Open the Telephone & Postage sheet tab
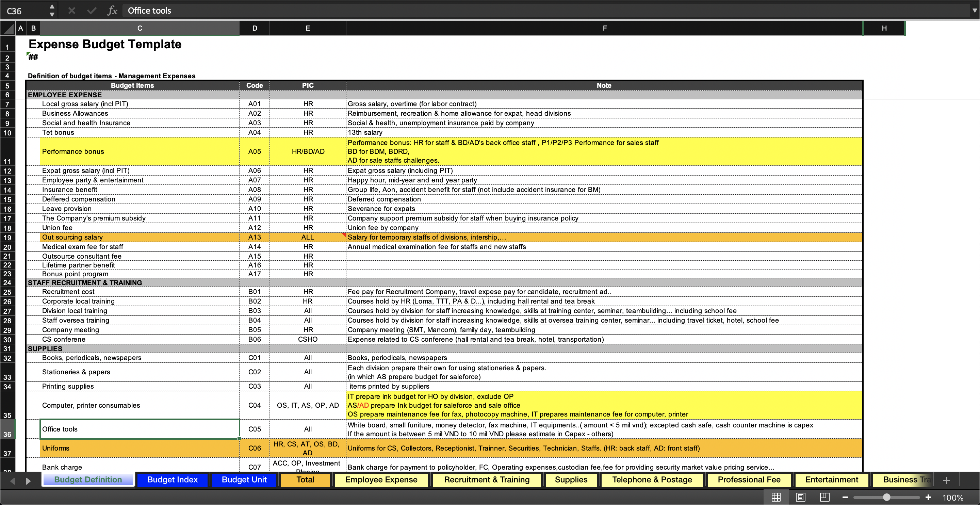 point(652,479)
